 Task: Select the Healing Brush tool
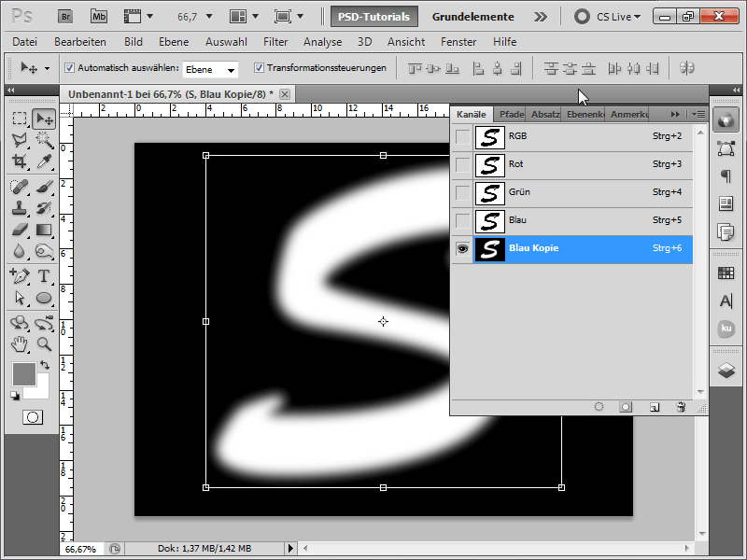tap(19, 186)
